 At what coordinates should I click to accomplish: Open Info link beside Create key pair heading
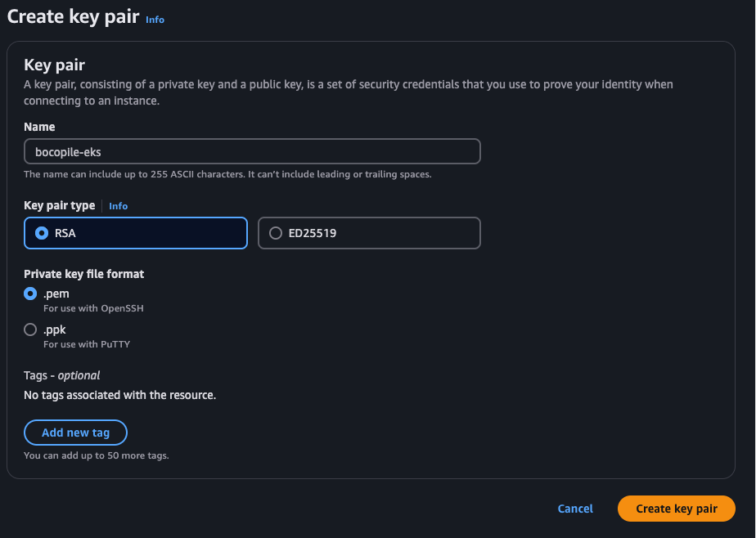(x=155, y=19)
